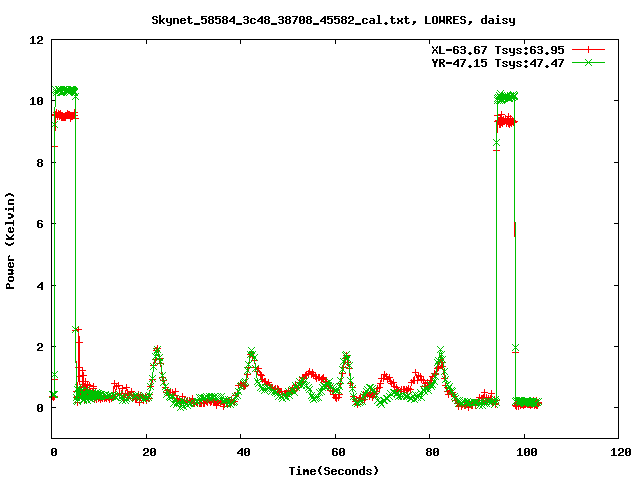The height and width of the screenshot is (480, 640).
Task: Click the Power (Kelvin) y-axis label
Action: [10, 241]
